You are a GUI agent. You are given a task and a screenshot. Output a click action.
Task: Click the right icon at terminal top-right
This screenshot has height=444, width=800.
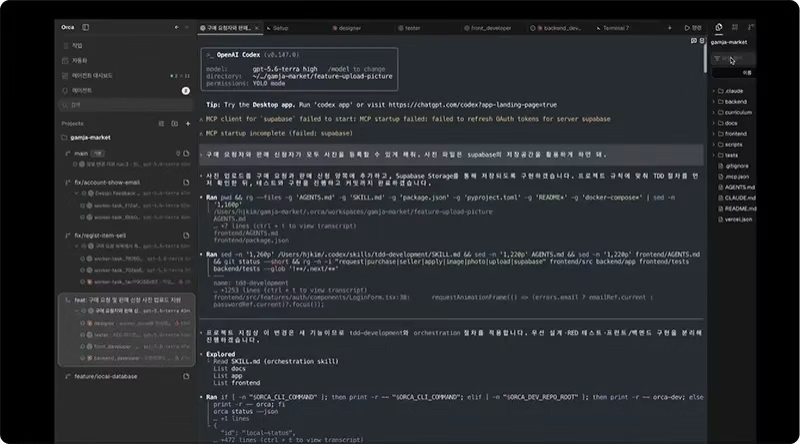point(702,40)
